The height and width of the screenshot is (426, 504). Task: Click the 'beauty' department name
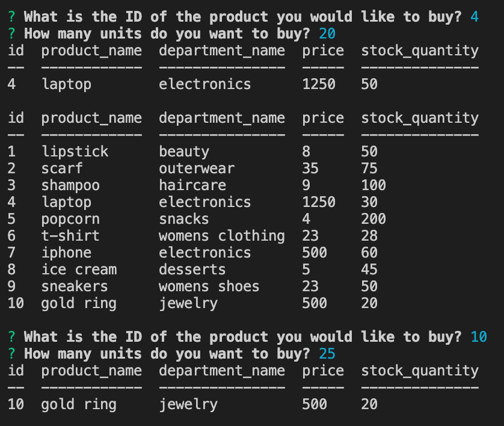[184, 152]
